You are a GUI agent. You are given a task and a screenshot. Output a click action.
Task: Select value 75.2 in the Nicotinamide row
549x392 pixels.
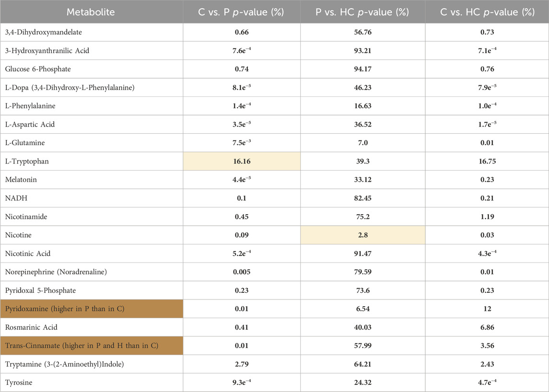(x=363, y=217)
